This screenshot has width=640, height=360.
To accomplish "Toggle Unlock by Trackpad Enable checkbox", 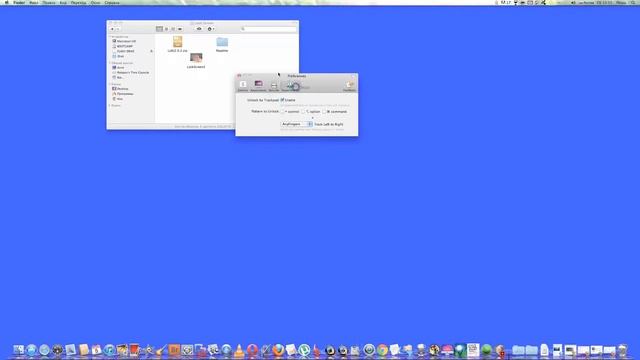I will (282, 100).
